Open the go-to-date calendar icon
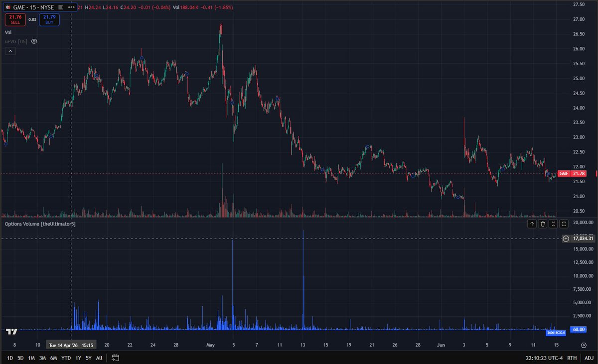Image resolution: width=598 pixels, height=364 pixels. pyautogui.click(x=116, y=358)
